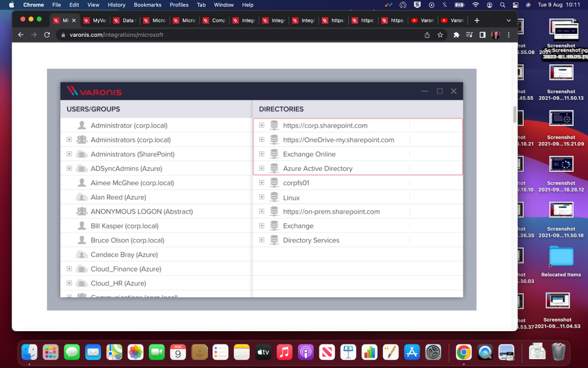The width and height of the screenshot is (588, 368).
Task: Reload the varonis.com page
Action: point(47,35)
